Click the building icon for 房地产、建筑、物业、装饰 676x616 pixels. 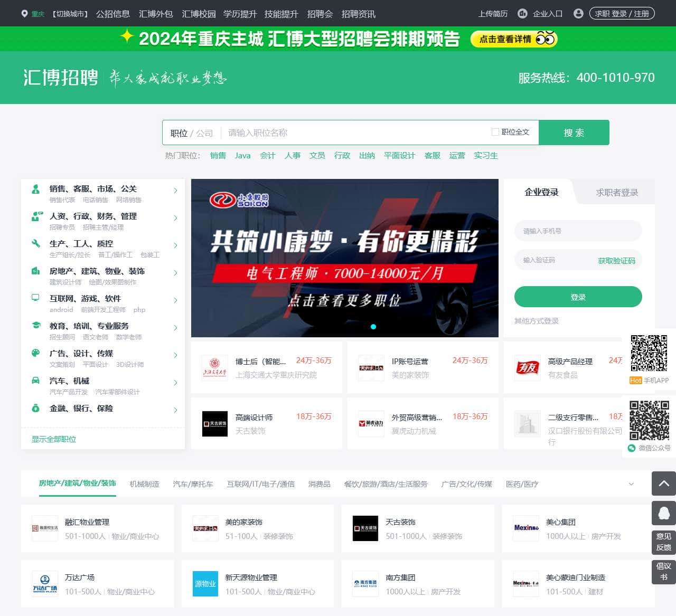point(35,271)
